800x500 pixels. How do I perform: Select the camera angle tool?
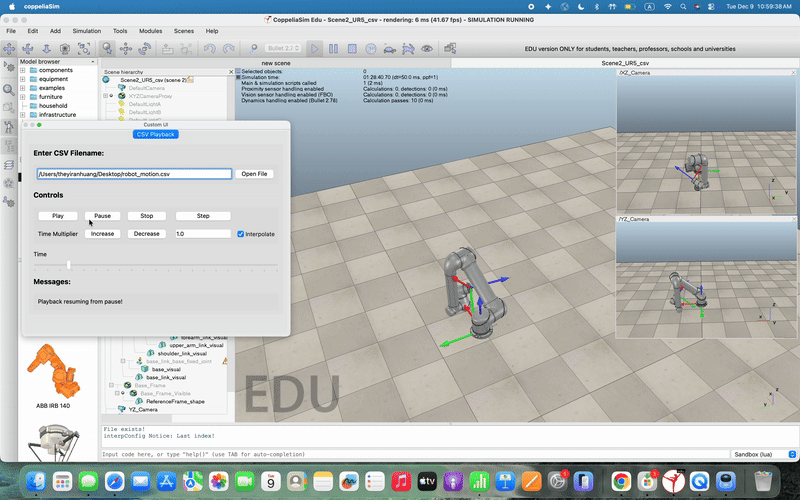click(x=65, y=48)
